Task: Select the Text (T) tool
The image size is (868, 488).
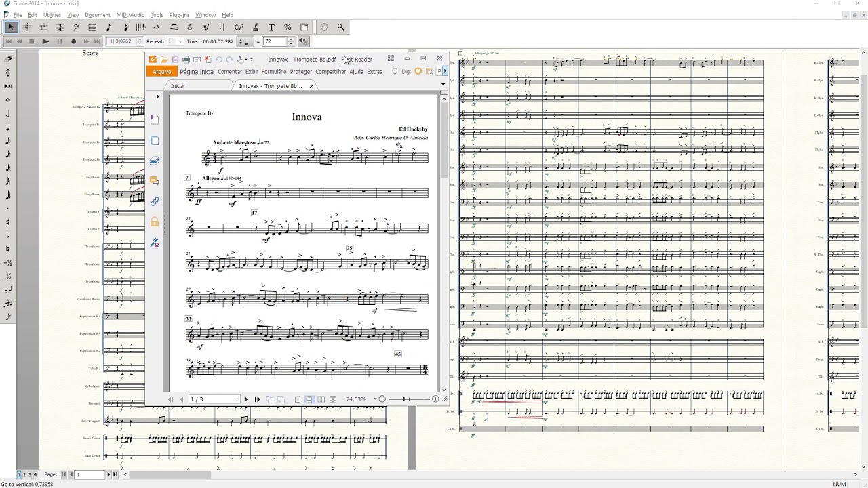Action: click(271, 27)
